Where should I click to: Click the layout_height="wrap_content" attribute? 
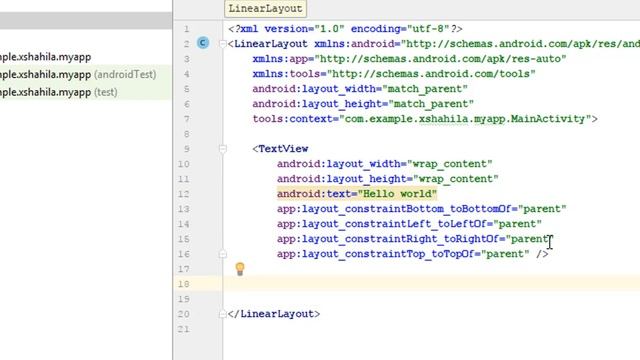(x=388, y=179)
